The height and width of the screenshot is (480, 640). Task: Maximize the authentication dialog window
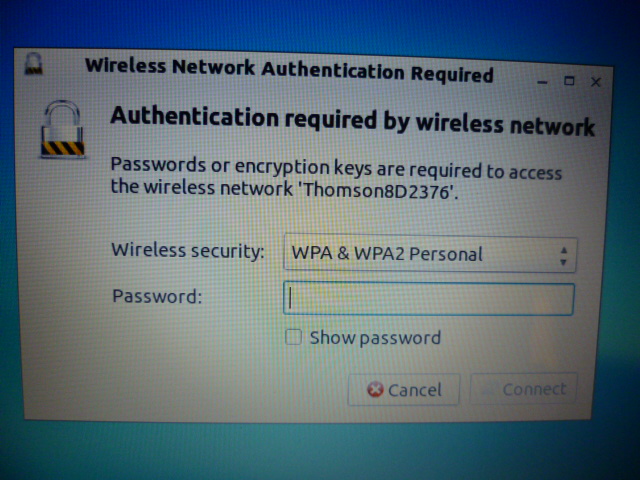click(569, 81)
